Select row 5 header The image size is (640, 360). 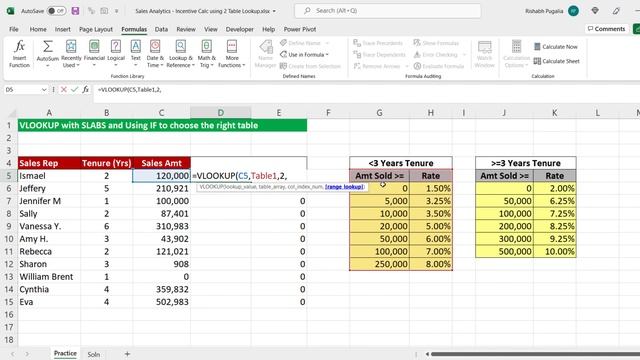click(9, 176)
